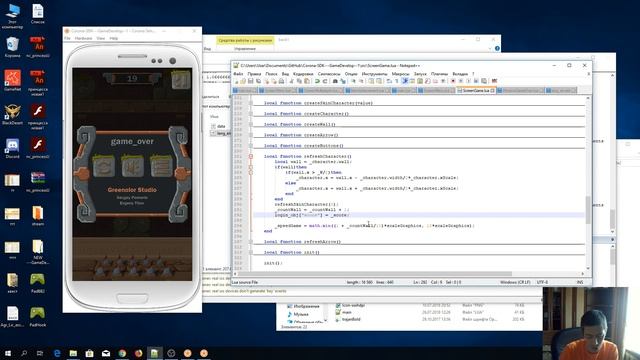Click the Windows Start button
The height and width of the screenshot is (360, 640).
(x=8, y=353)
